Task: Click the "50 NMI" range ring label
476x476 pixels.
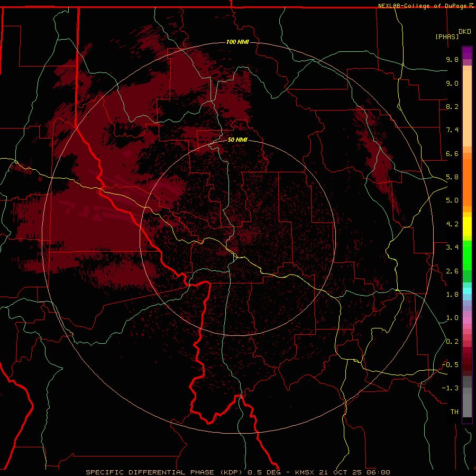Action: (x=237, y=140)
